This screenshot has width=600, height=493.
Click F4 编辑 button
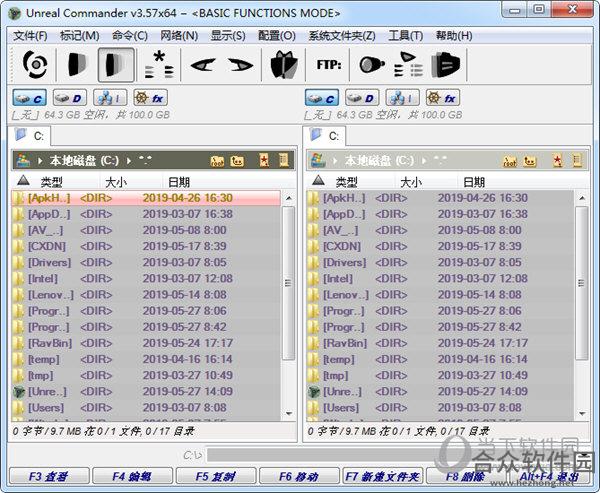[x=132, y=476]
